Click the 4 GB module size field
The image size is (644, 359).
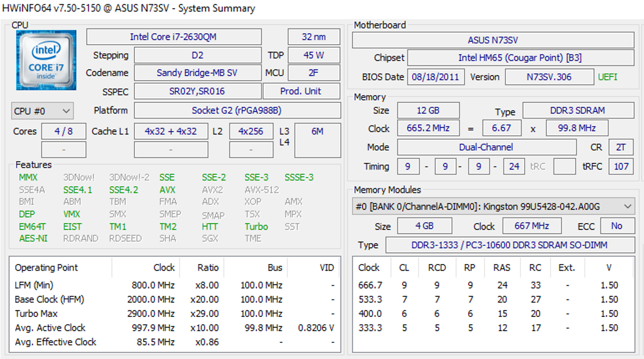click(x=424, y=226)
